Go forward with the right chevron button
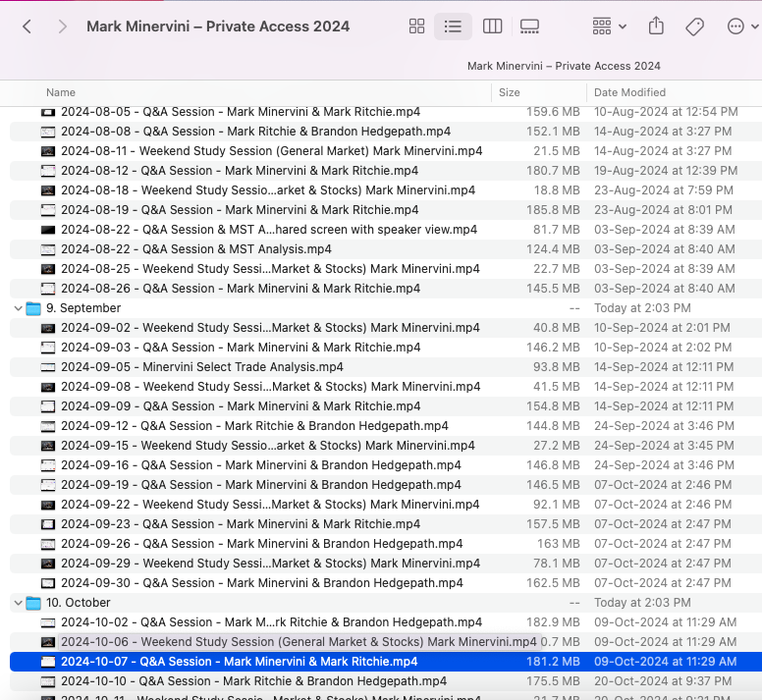 click(62, 27)
